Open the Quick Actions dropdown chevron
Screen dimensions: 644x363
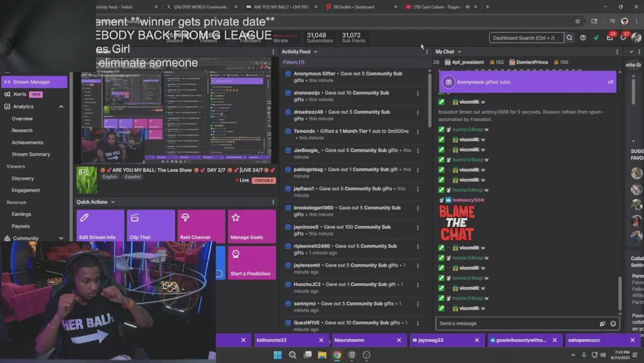tap(112, 202)
